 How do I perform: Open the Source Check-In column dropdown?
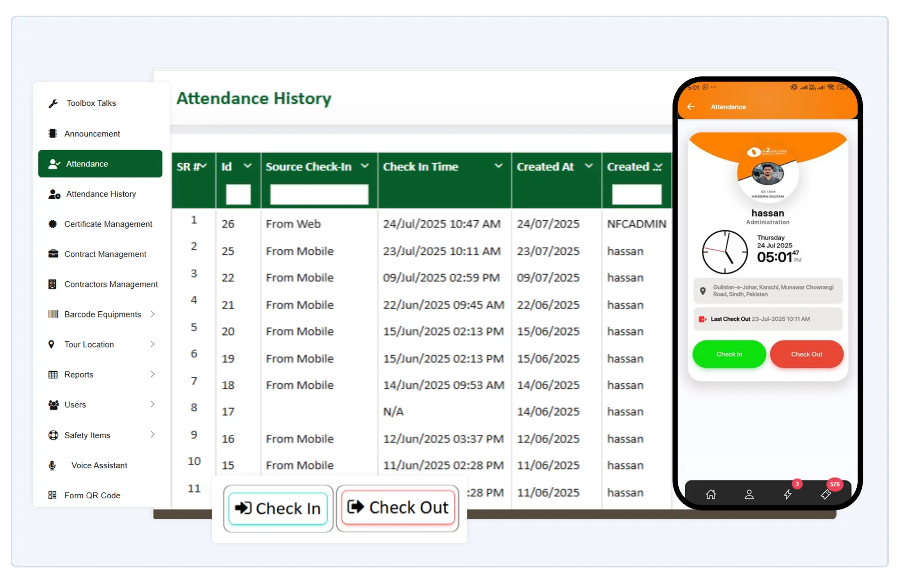[365, 166]
